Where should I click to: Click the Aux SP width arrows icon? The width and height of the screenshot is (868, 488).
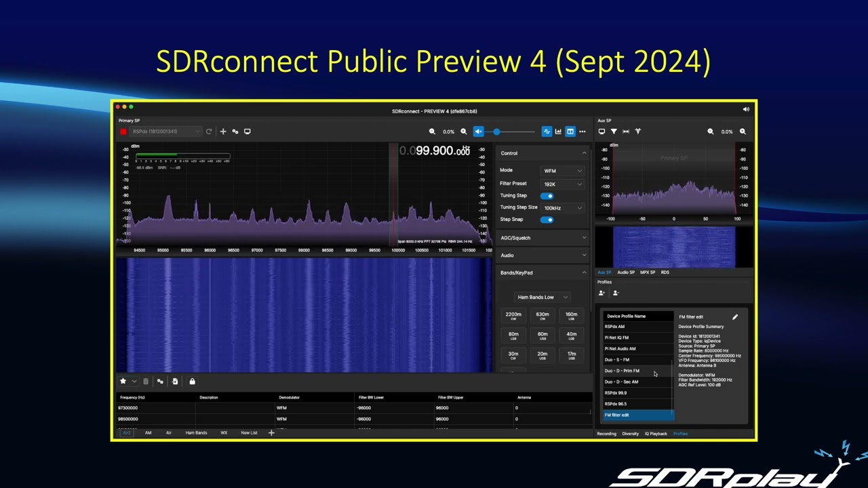click(626, 131)
